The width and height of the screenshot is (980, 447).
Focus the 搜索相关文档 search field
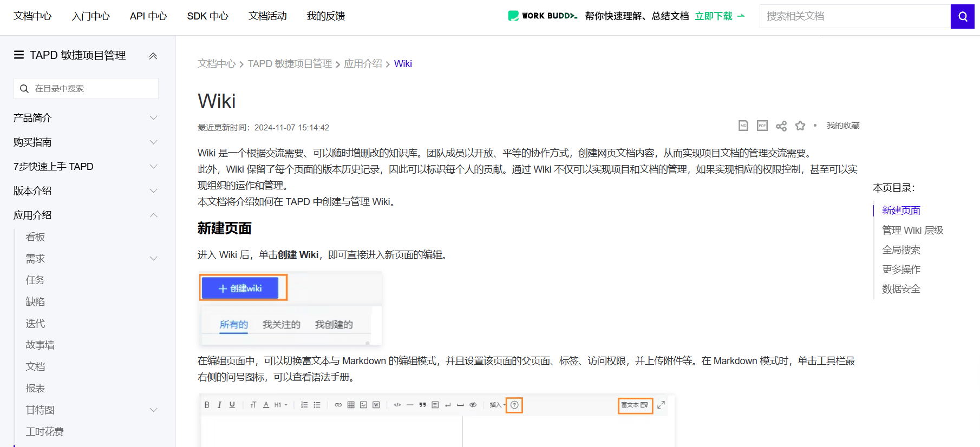(855, 16)
